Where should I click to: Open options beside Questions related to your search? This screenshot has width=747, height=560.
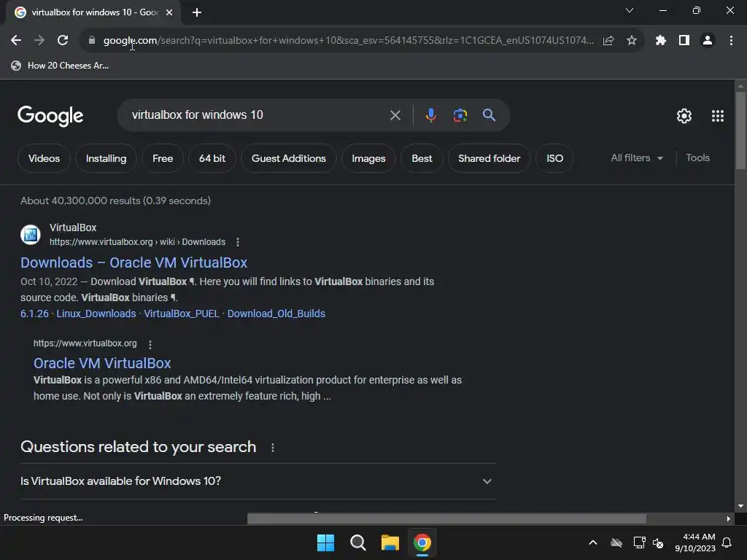click(x=273, y=448)
